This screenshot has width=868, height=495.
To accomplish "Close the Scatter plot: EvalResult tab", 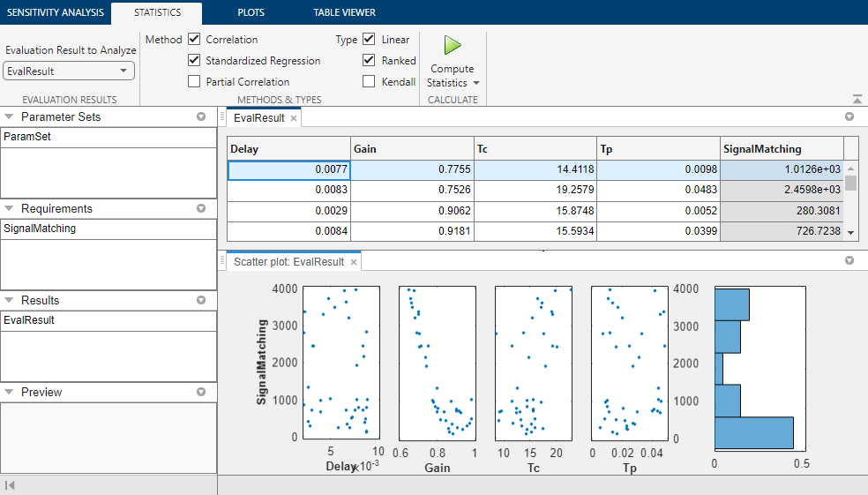I will pyautogui.click(x=354, y=262).
